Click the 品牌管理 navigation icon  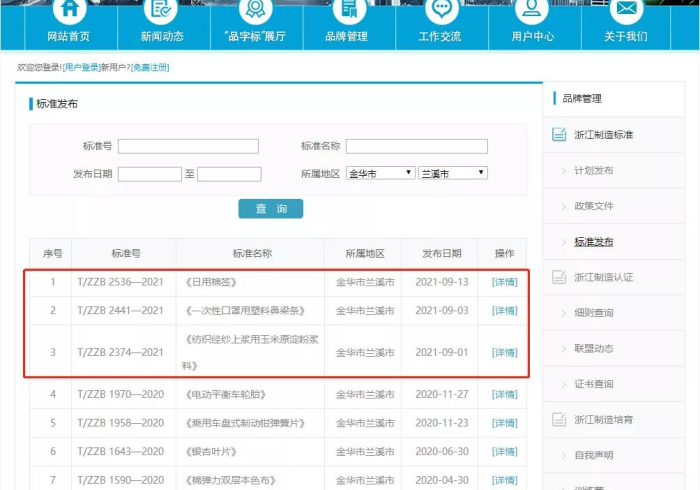(346, 10)
